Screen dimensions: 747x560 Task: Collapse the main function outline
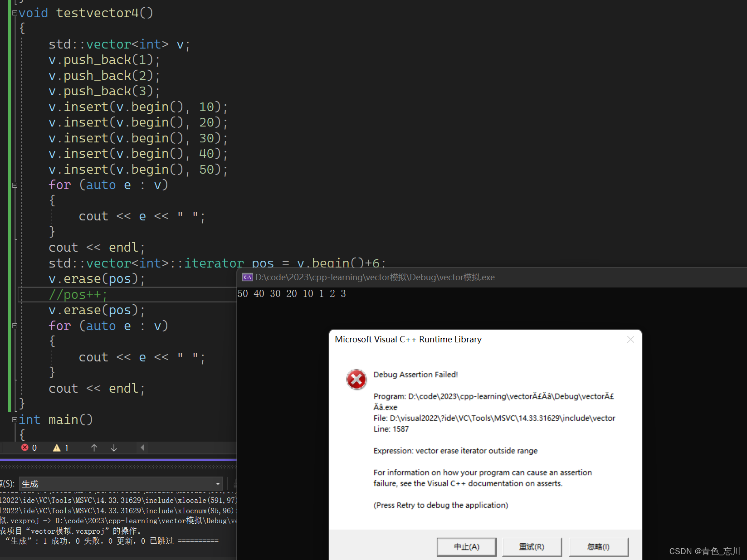click(15, 420)
